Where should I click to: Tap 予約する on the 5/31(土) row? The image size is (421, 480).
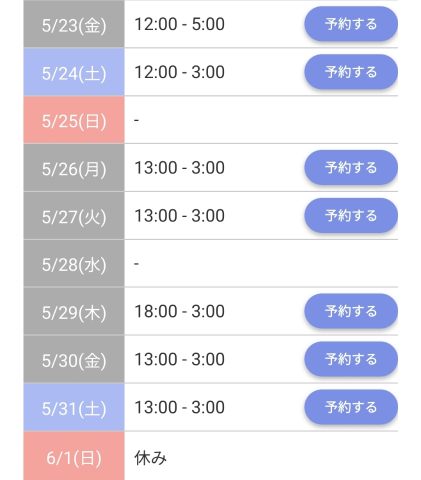click(351, 407)
